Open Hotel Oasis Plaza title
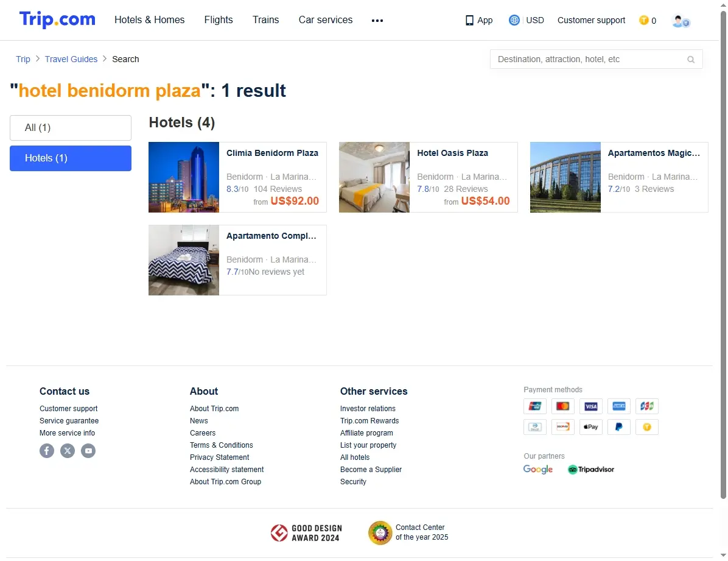This screenshot has height=561, width=728. pyautogui.click(x=453, y=153)
